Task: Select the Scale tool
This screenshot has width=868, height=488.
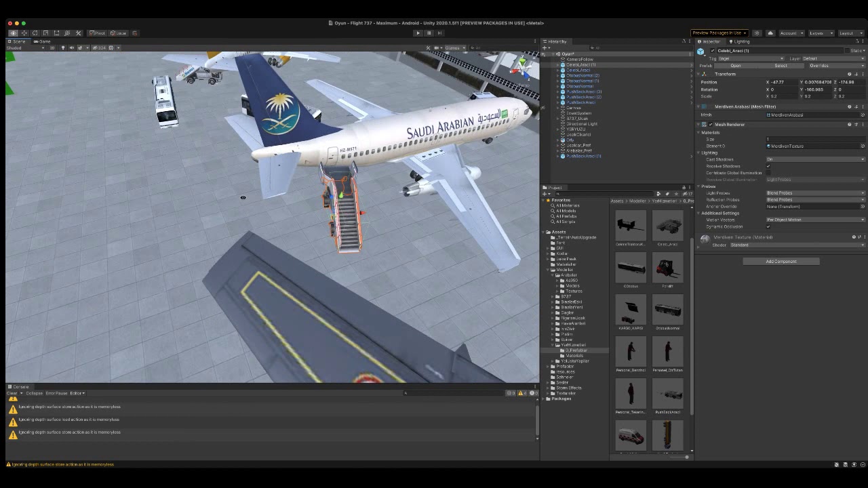Action: [x=45, y=33]
